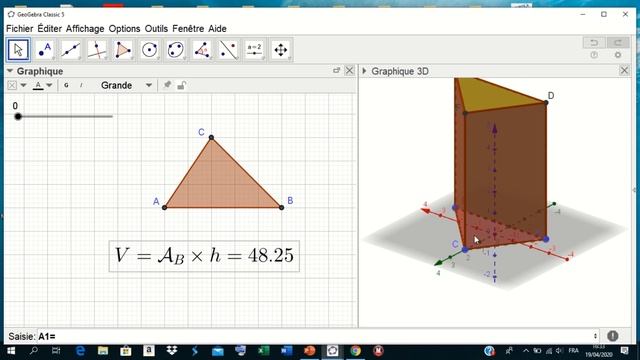
Task: Open text background color dropdown arrow
Action: pyautogui.click(x=23, y=85)
